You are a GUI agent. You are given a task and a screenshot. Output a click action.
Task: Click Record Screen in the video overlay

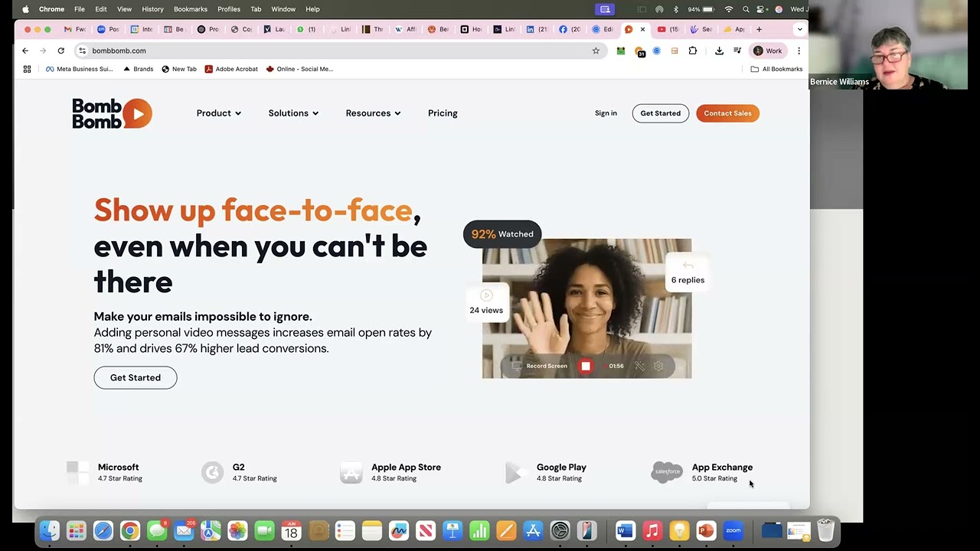click(540, 366)
